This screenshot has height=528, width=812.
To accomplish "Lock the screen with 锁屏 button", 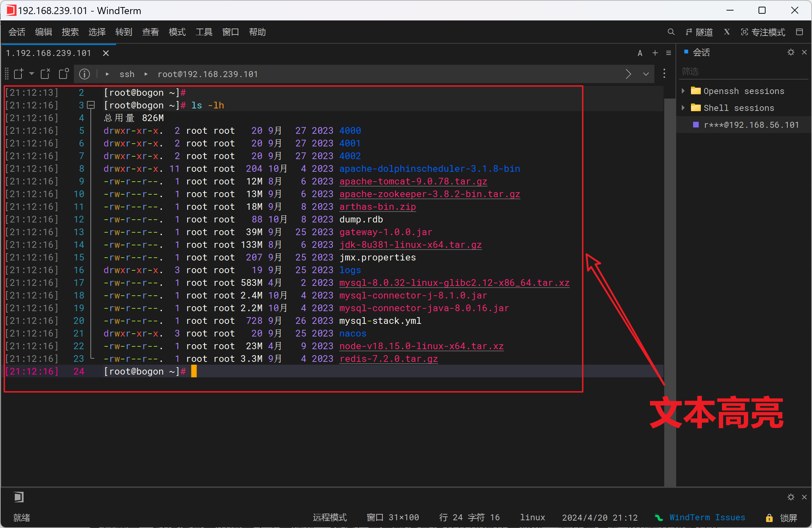I will (x=782, y=518).
